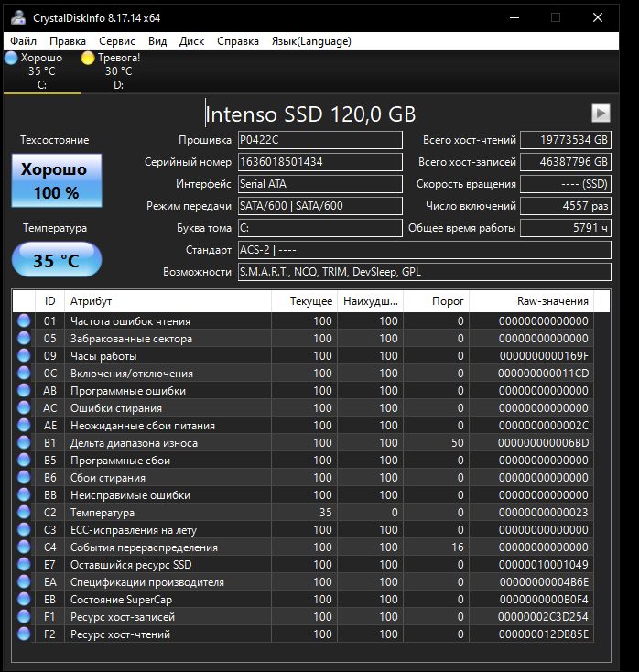The height and width of the screenshot is (672, 639).
Task: Click status orb of События перераспределения row
Action: (24, 547)
